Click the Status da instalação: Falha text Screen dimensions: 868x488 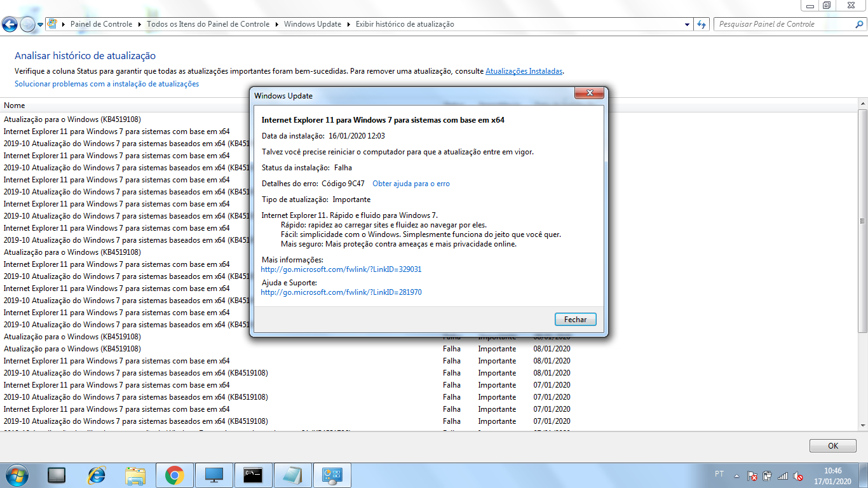(307, 168)
